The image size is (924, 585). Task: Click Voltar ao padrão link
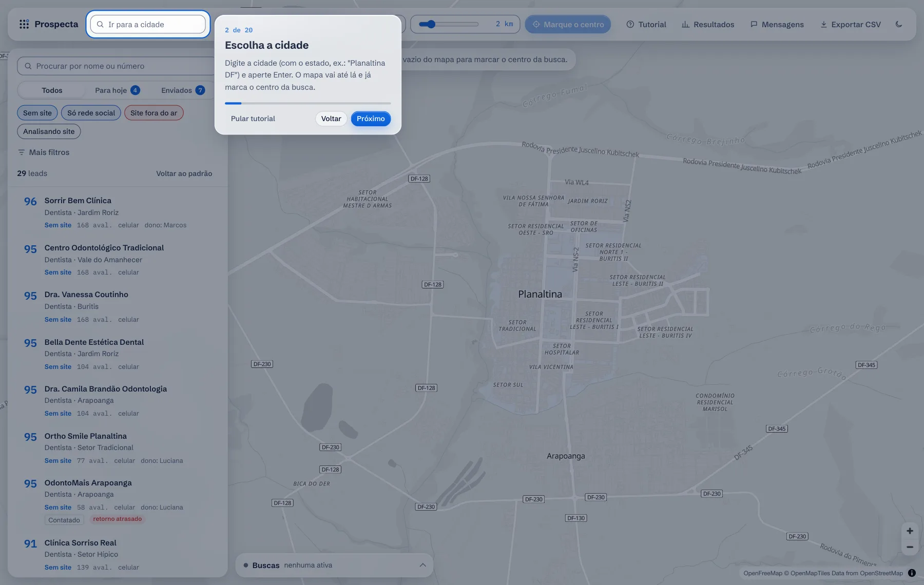(184, 173)
